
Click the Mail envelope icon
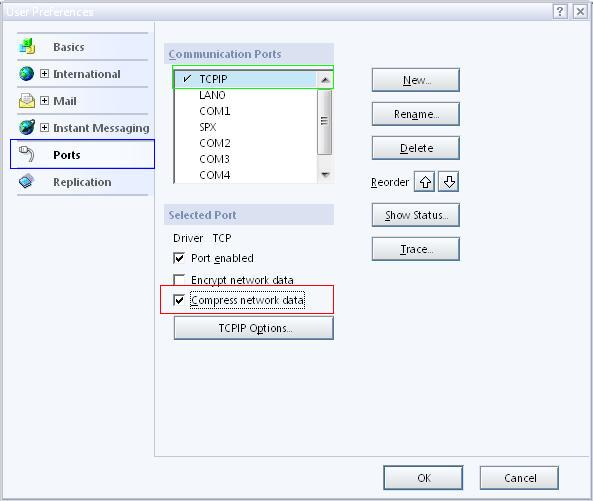point(26,101)
